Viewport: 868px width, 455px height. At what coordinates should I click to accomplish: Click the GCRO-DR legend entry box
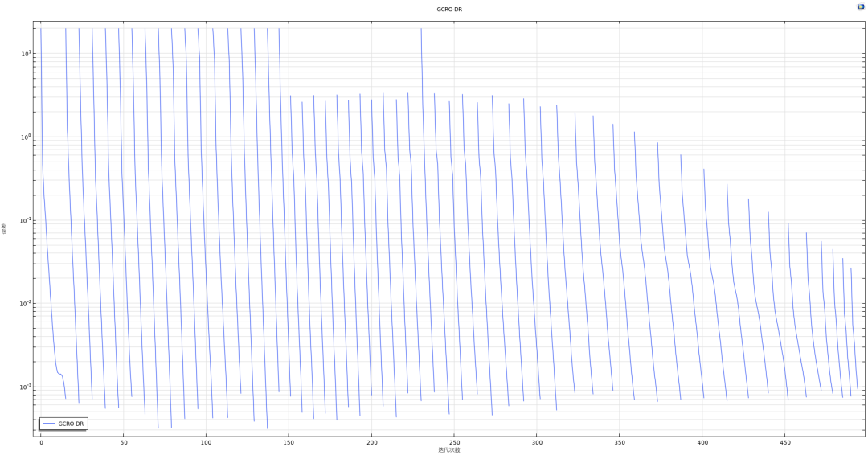63,424
